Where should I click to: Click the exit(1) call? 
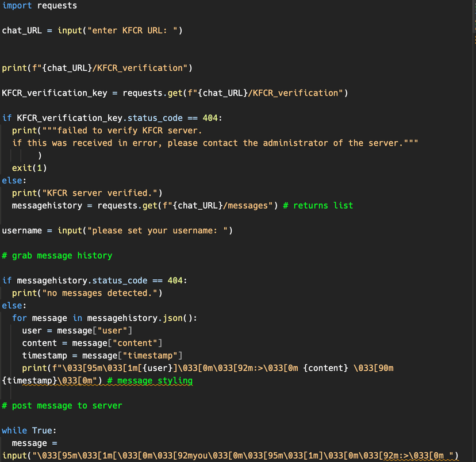point(29,168)
